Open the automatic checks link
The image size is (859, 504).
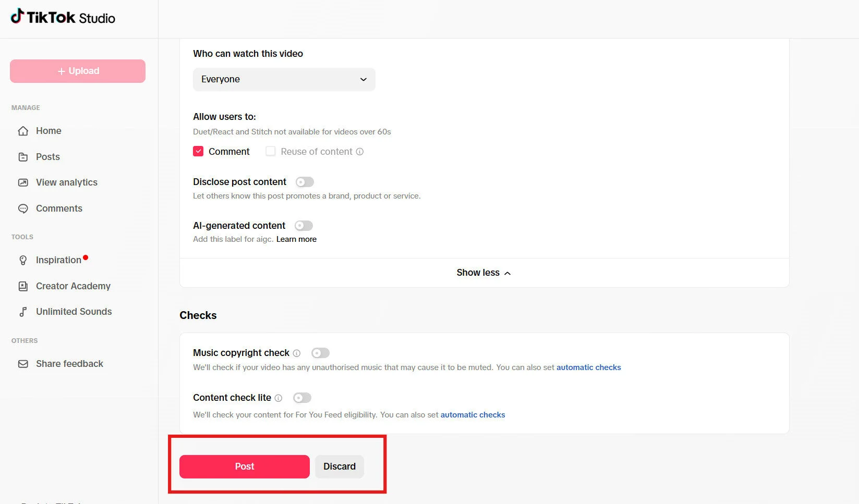coord(588,367)
